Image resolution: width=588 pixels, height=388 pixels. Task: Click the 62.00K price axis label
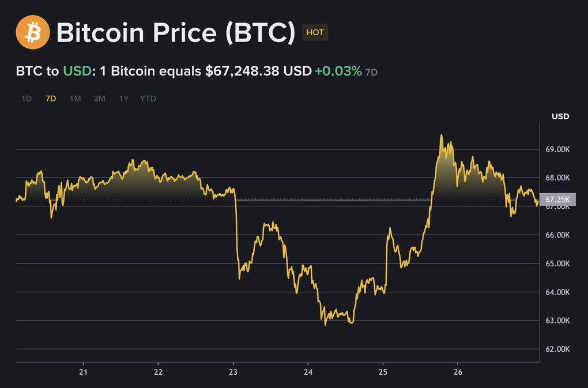557,348
